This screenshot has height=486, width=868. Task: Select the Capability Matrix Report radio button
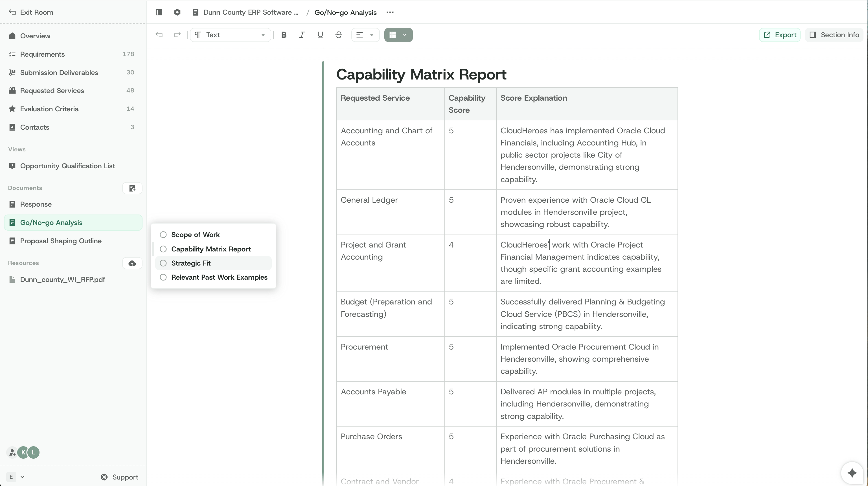pos(163,249)
